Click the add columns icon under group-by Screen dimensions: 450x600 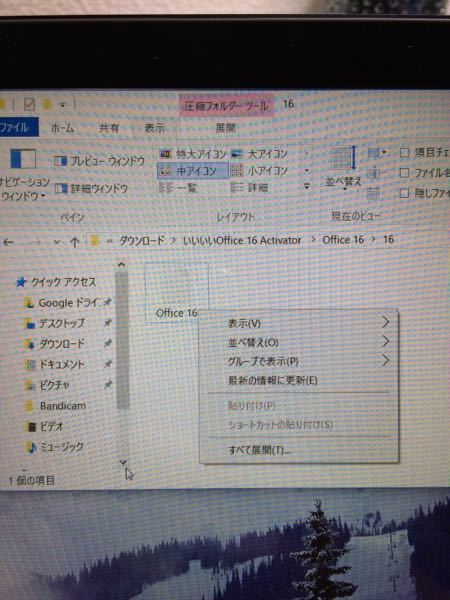[x=374, y=173]
